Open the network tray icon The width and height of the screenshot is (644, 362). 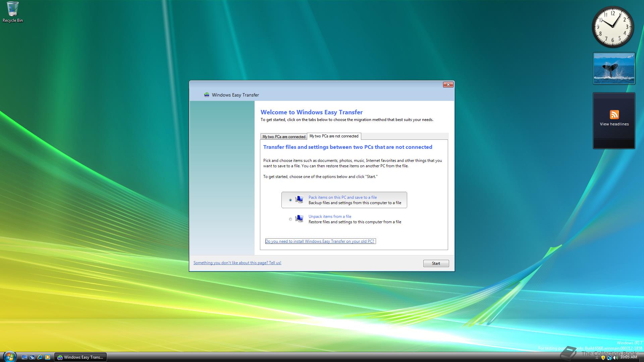[609, 358]
